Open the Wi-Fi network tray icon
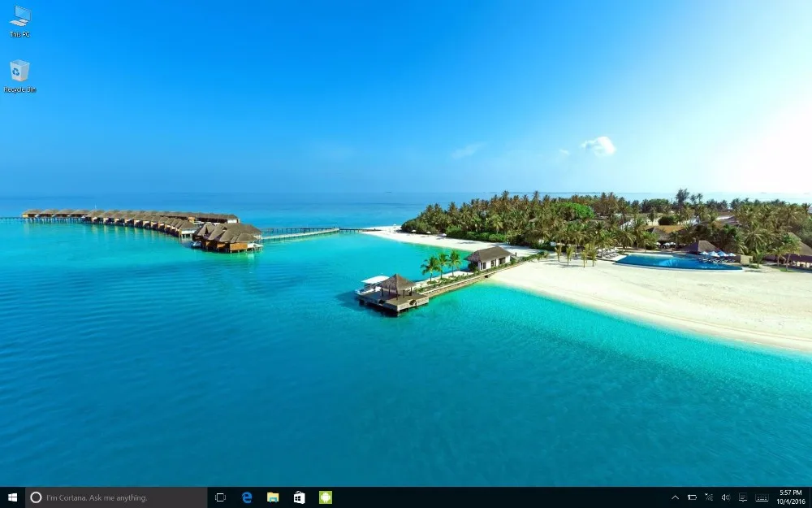812x508 pixels. pyautogui.click(x=708, y=497)
